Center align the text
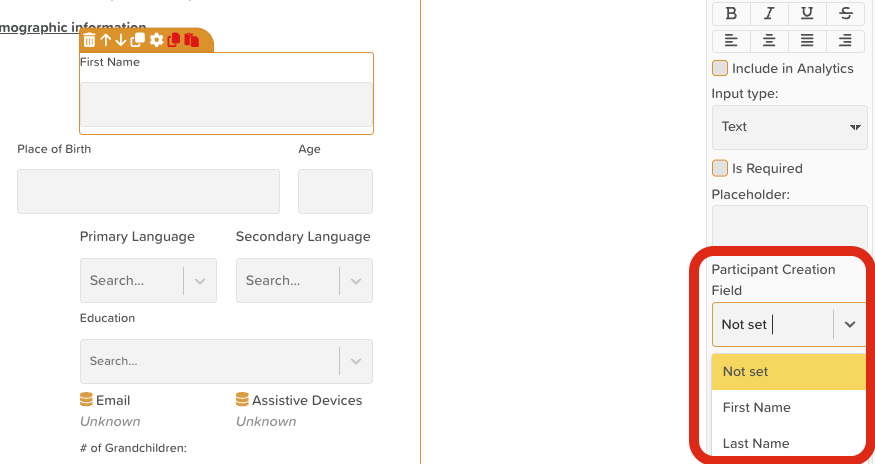 (x=769, y=40)
